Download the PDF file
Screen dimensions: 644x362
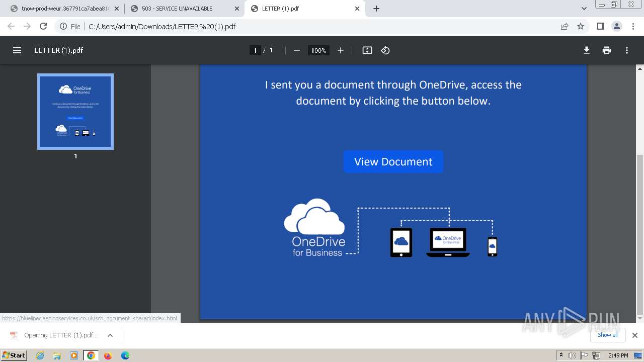587,50
